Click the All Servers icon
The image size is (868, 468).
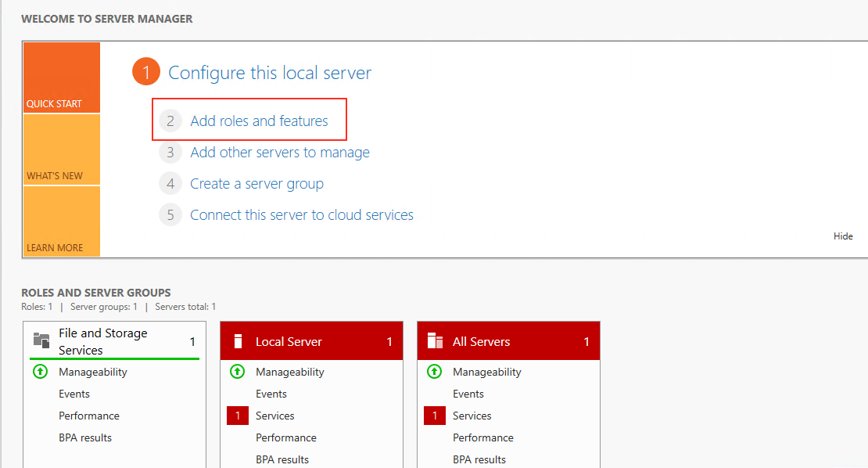click(435, 341)
